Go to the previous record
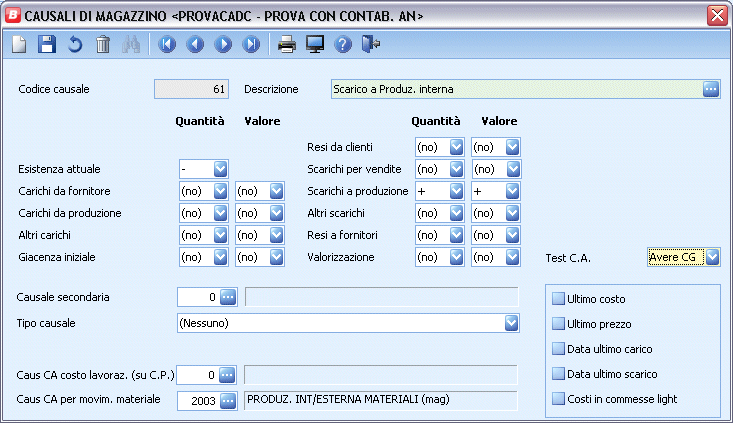This screenshot has width=733, height=423. coord(195,44)
